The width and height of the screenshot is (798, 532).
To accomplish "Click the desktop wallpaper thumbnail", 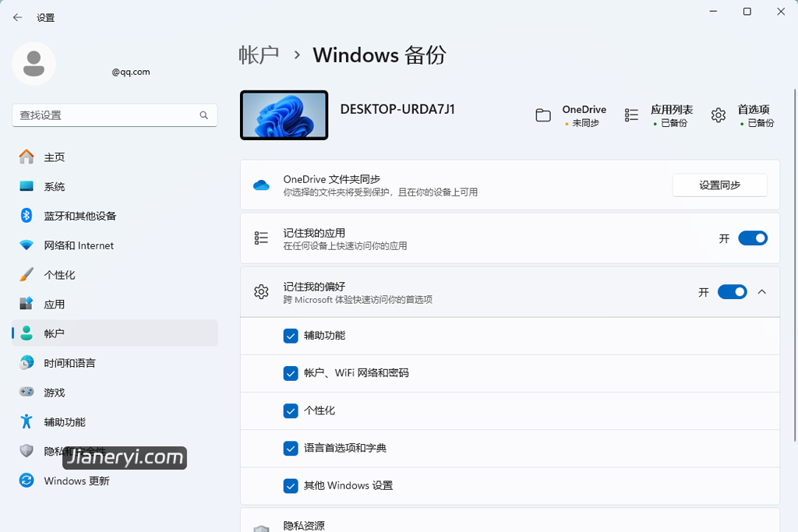I will point(284,115).
